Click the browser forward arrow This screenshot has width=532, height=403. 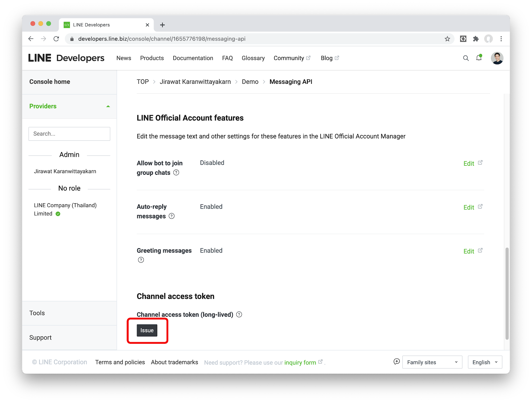(x=44, y=39)
